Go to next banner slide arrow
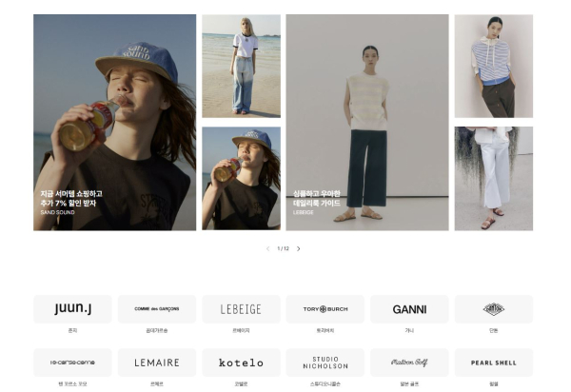Viewport: 571px width, 392px height. [299, 248]
